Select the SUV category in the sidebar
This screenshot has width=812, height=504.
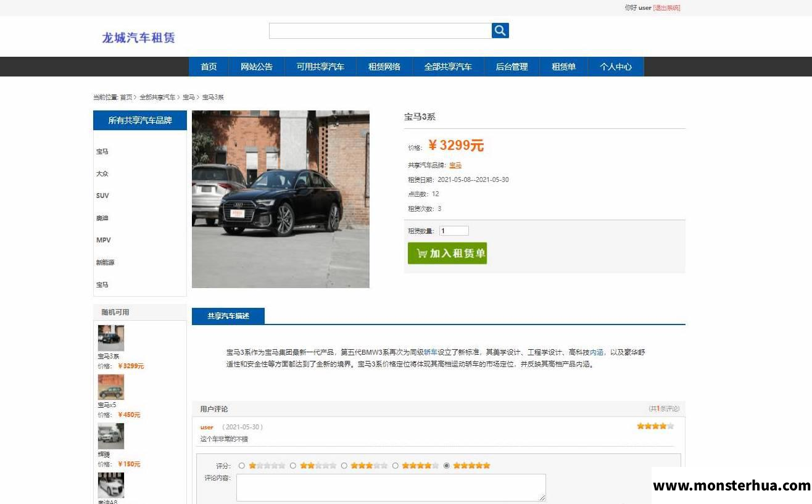[x=102, y=196]
